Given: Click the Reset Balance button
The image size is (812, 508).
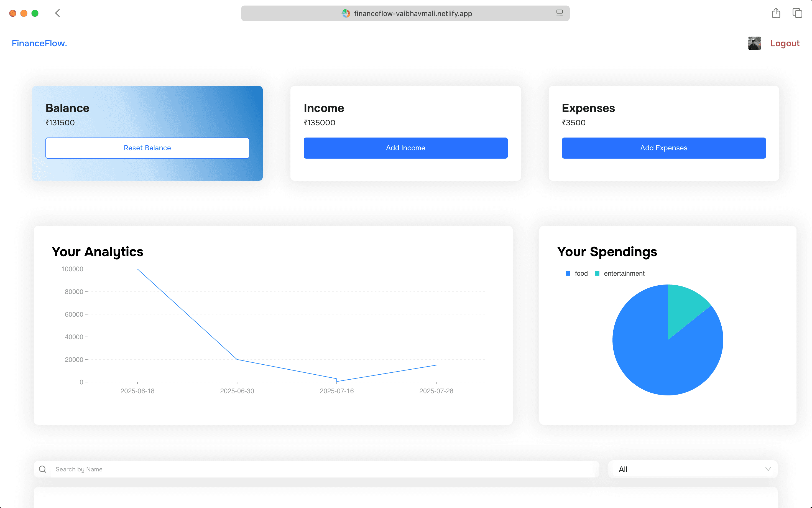Looking at the screenshot, I should pos(147,148).
